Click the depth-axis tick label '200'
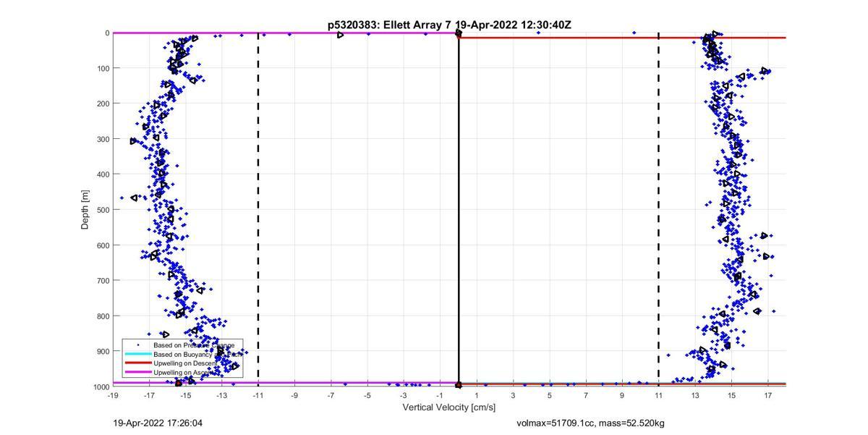The width and height of the screenshot is (868, 435). pos(103,104)
